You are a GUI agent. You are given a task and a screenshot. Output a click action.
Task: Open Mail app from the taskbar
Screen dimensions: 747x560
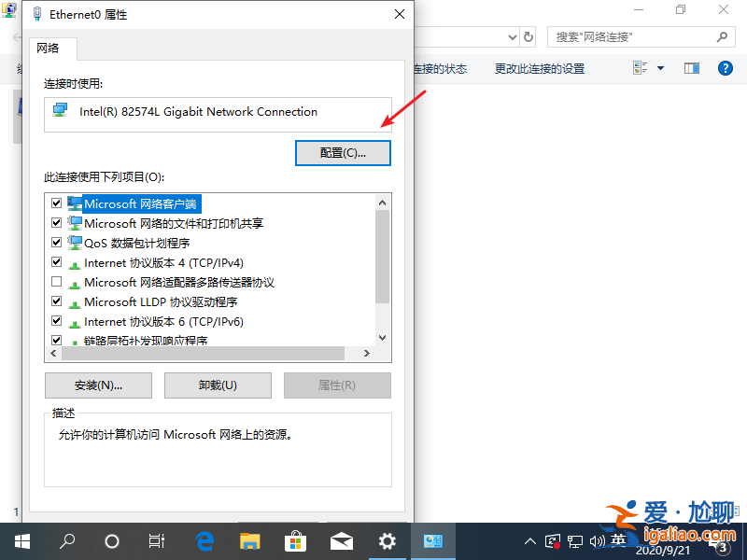342,541
